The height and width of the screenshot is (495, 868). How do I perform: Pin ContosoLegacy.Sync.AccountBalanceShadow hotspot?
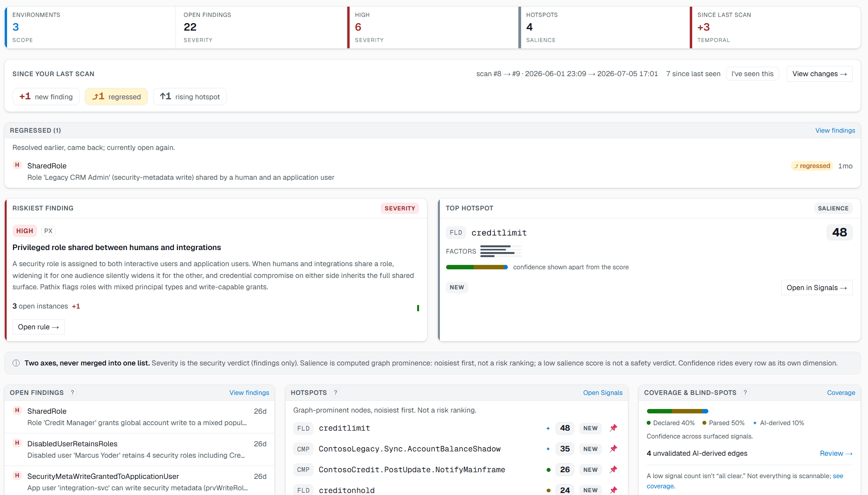[x=613, y=449]
